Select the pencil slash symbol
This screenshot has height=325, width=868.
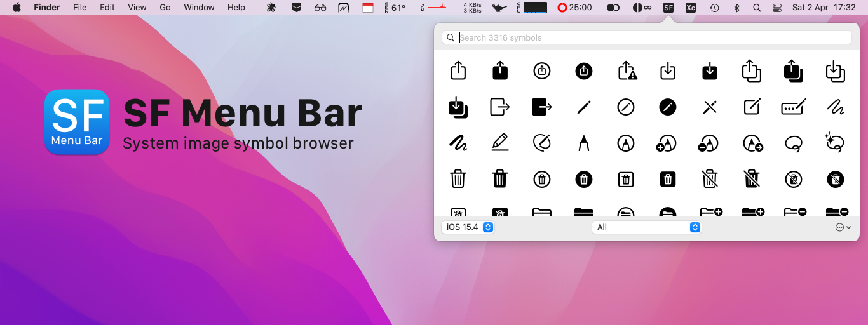(x=710, y=107)
